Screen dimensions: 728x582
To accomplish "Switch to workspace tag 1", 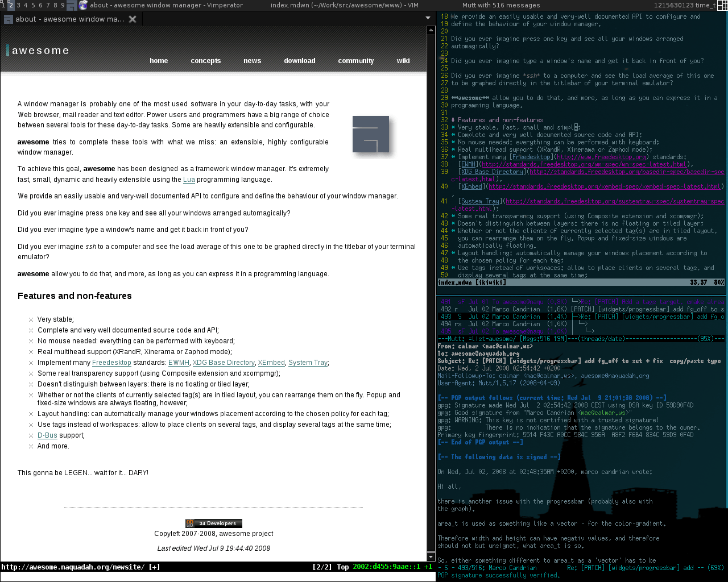I will click(3, 5).
